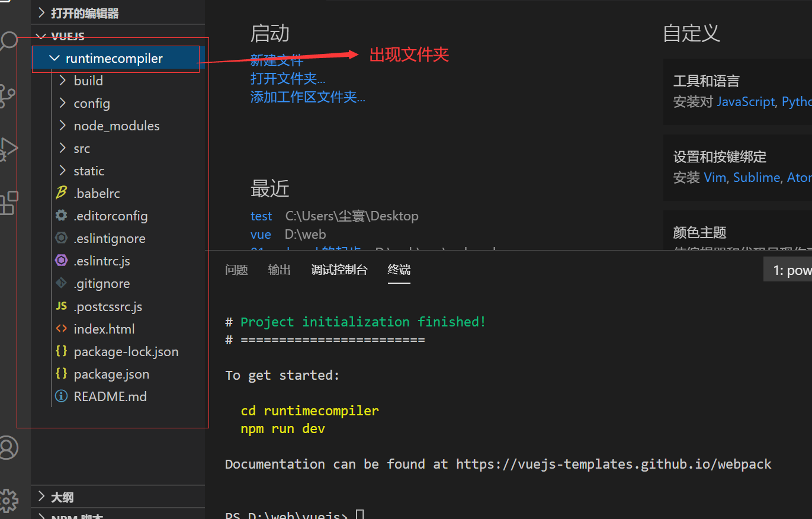This screenshot has width=812, height=519.
Task: Click the git icon beside .gitignore
Action: [x=61, y=283]
